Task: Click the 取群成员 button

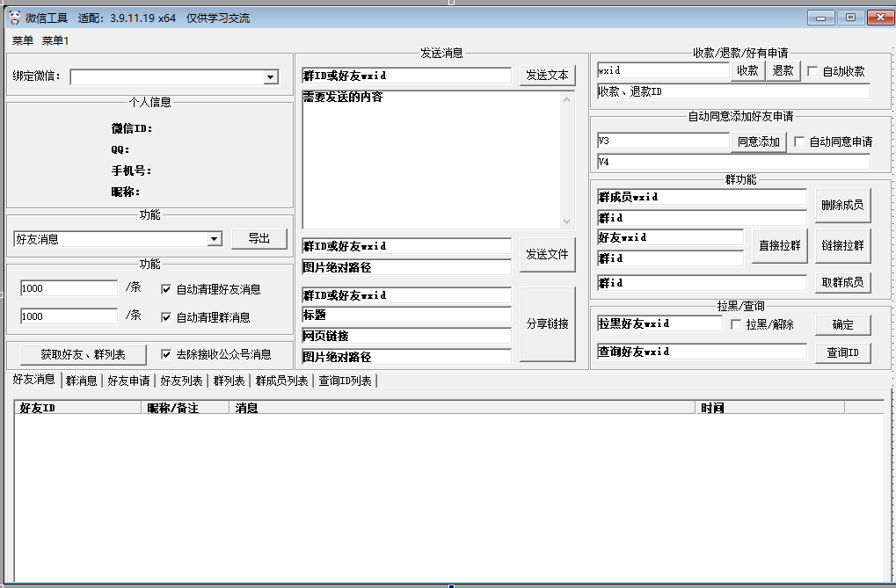Action: 842,282
